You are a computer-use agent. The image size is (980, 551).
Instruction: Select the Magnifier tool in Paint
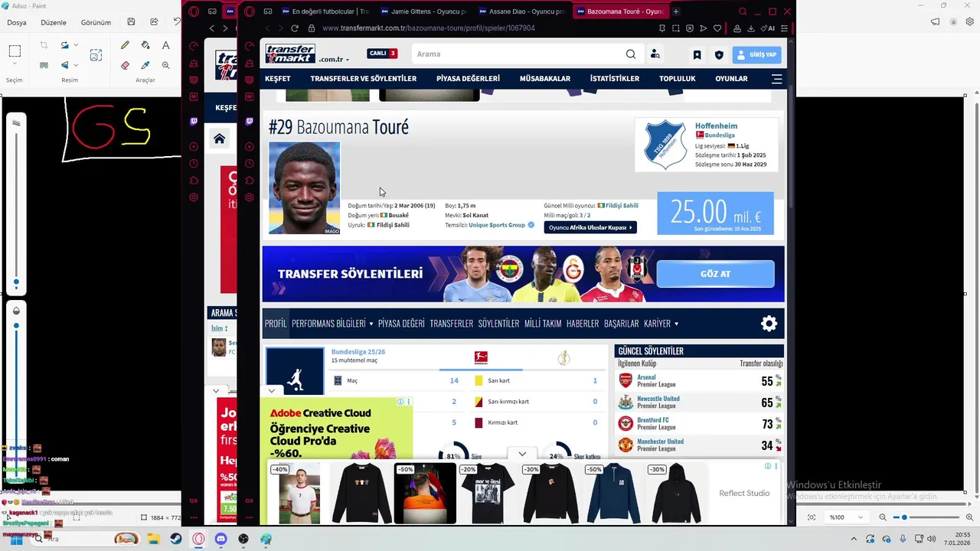tap(165, 65)
